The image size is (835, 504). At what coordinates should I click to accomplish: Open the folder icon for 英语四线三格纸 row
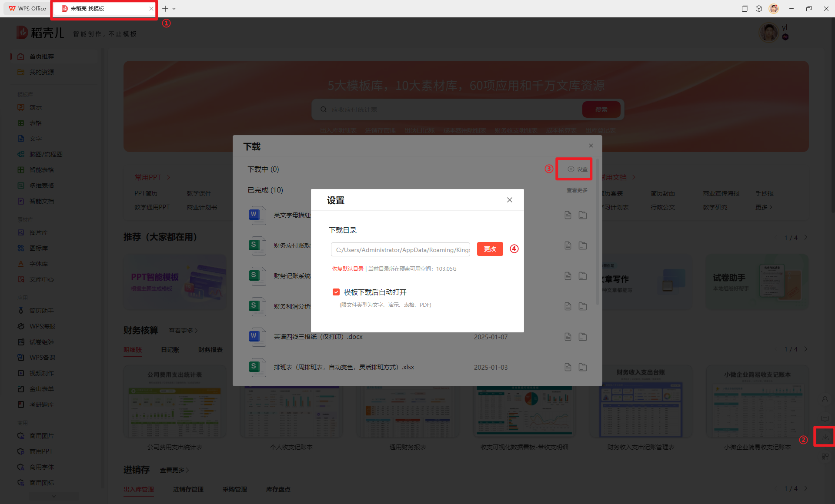(583, 337)
